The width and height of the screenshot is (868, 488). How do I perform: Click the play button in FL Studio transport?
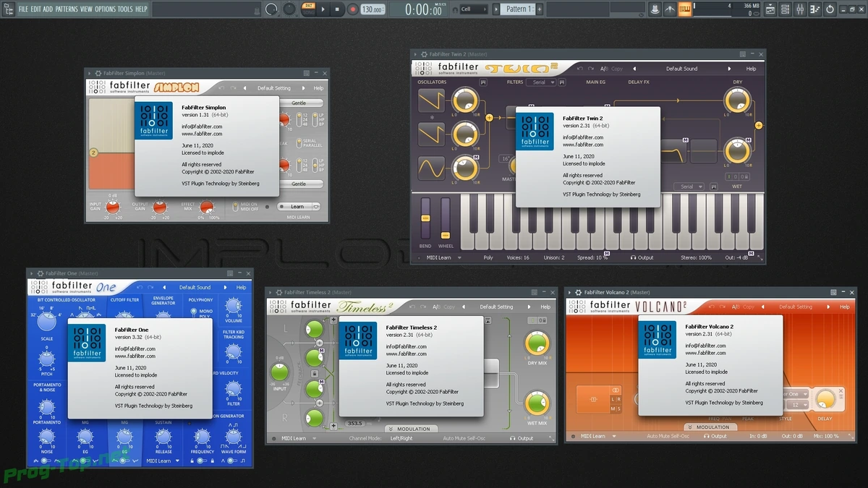323,9
